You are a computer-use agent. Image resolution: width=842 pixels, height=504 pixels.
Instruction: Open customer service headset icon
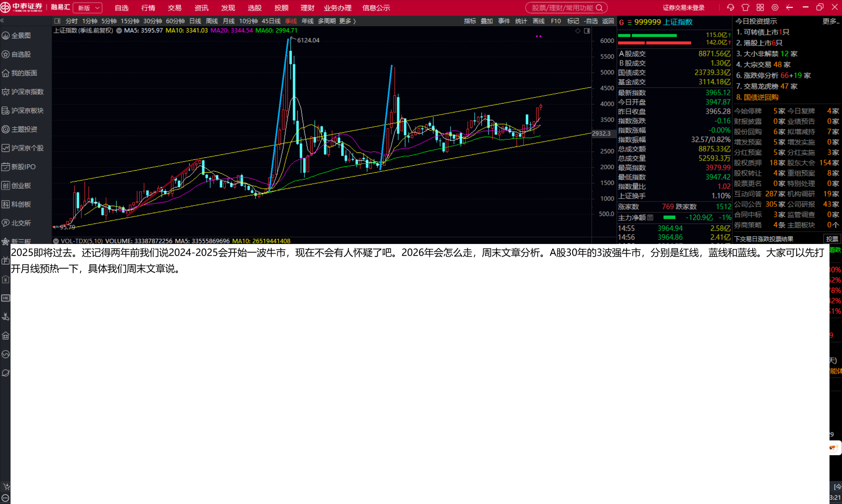pyautogui.click(x=730, y=8)
